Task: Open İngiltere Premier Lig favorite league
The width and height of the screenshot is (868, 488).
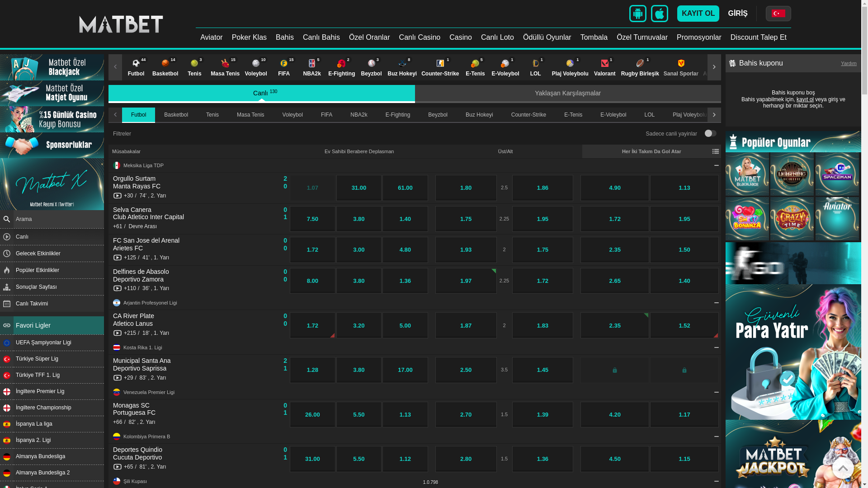Action: [x=52, y=392]
